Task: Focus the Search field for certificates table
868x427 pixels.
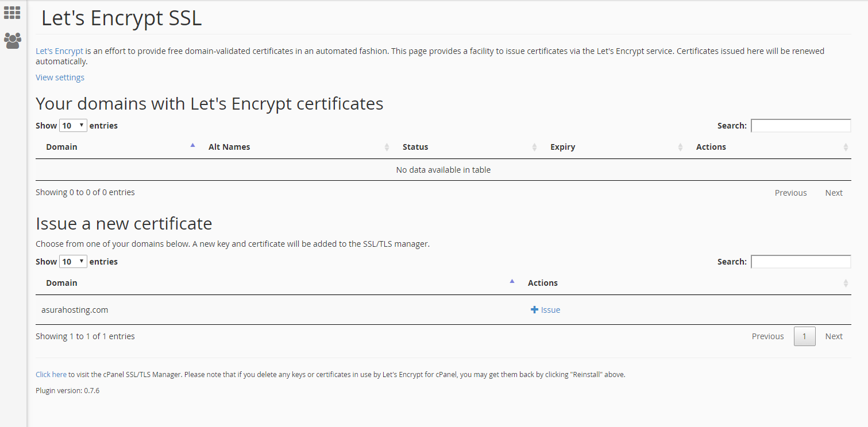Action: click(801, 126)
